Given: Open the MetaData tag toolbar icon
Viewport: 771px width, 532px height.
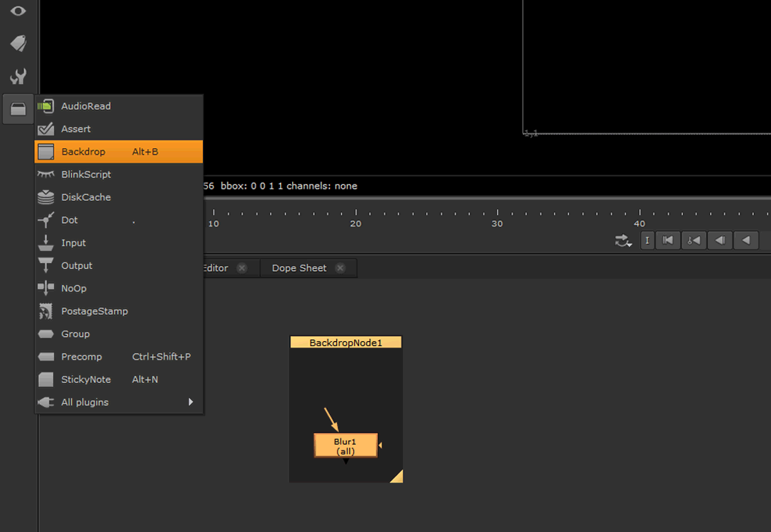Looking at the screenshot, I should click(18, 43).
